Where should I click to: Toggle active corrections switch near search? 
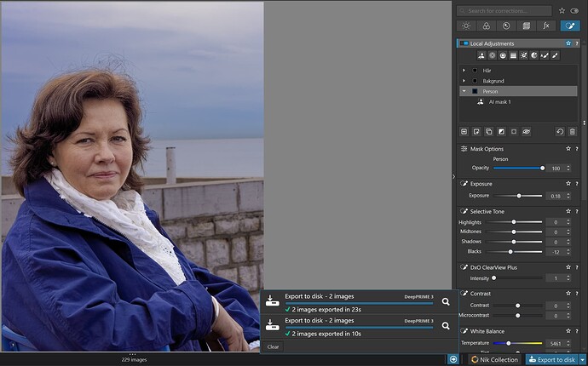tap(573, 11)
